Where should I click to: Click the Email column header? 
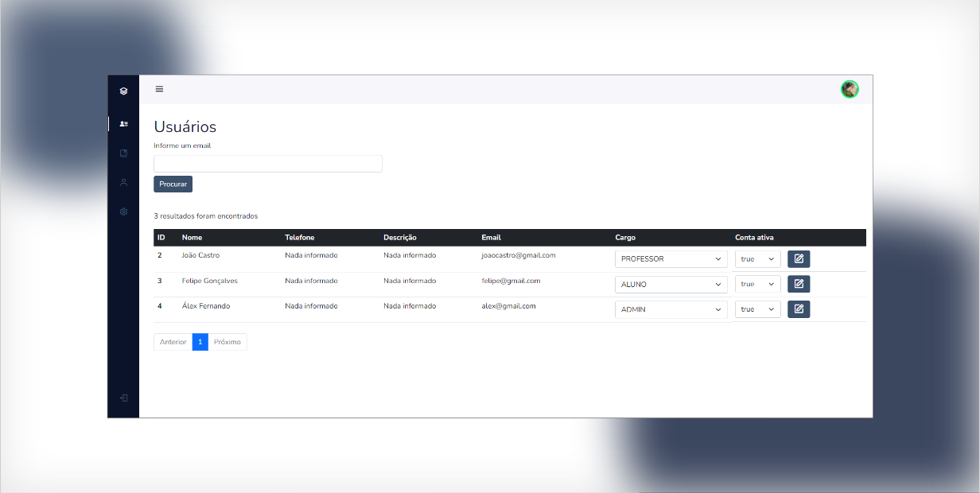pyautogui.click(x=491, y=238)
